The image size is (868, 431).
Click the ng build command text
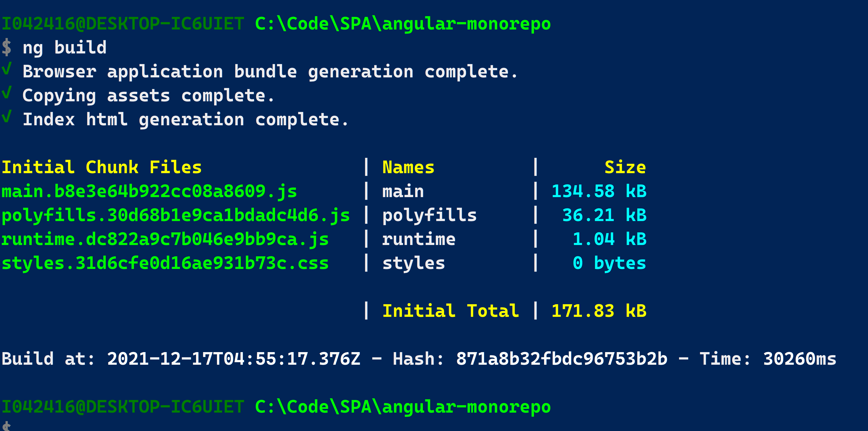coord(64,48)
